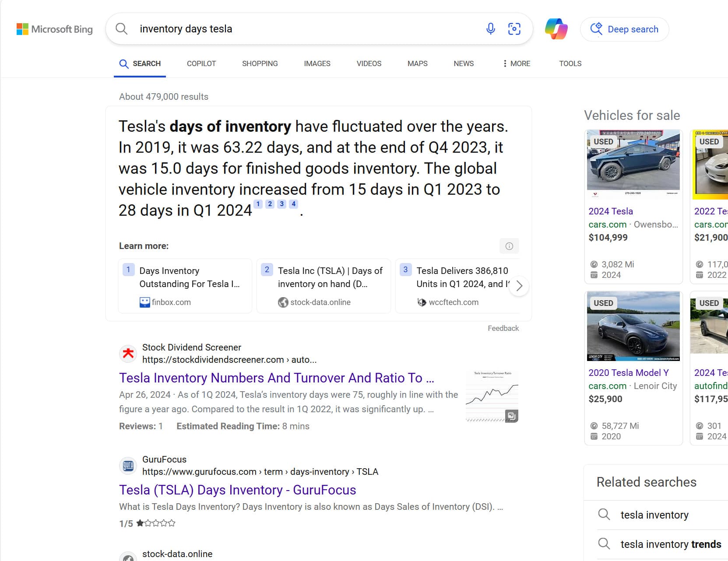Click the gray 2020 Model Y photo

click(x=633, y=326)
